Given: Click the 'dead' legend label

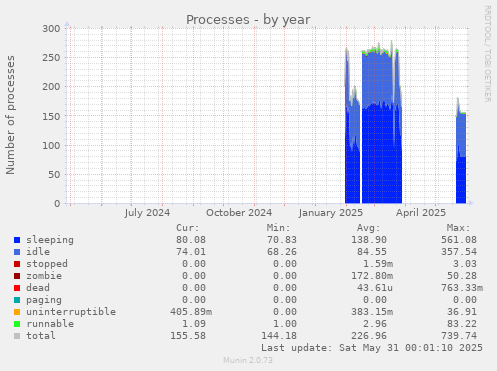Looking at the screenshot, I should (38, 288).
